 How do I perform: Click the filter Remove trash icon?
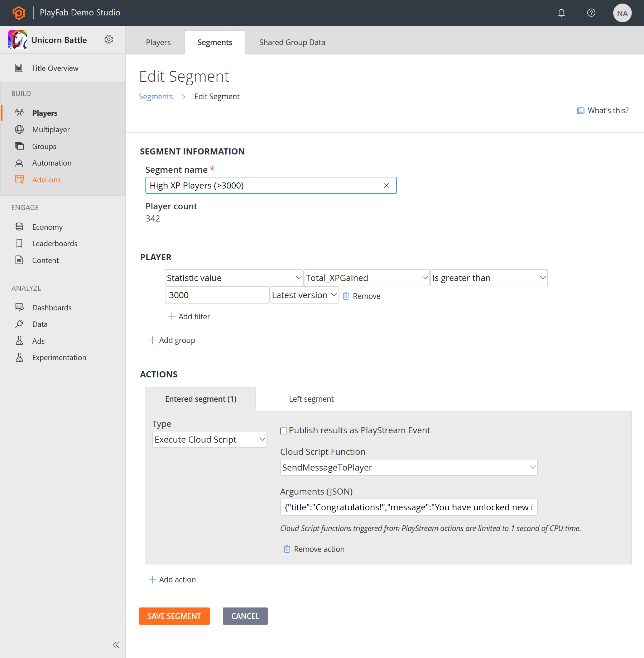346,296
